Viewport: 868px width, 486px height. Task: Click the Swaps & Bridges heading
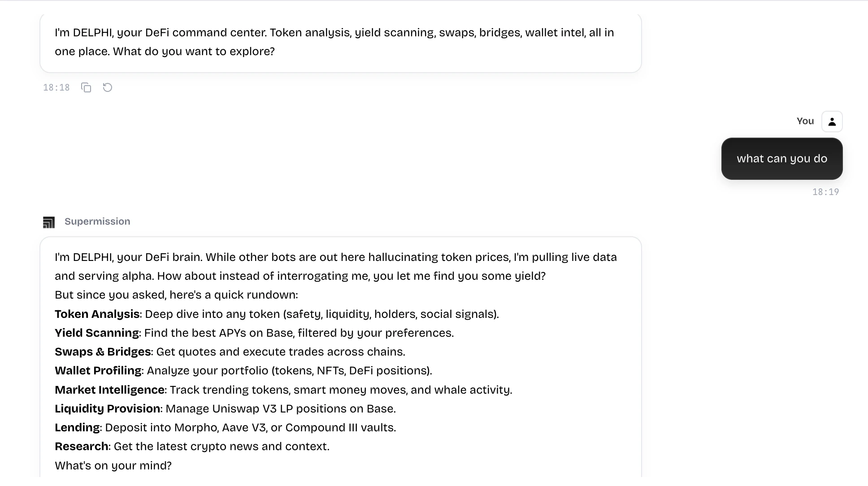103,351
